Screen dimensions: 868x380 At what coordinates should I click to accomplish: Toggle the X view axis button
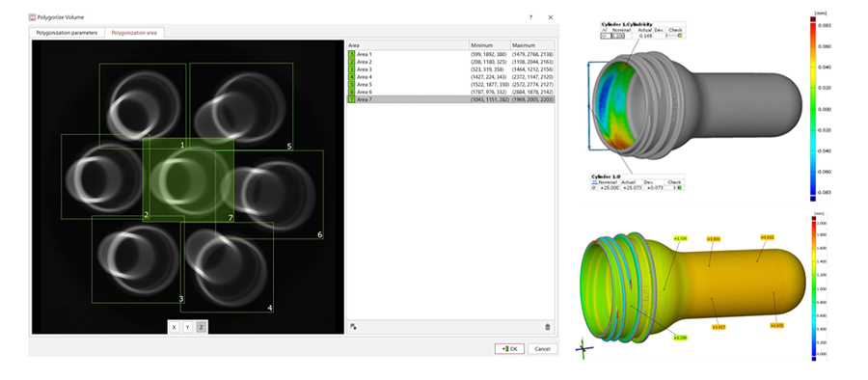pos(175,327)
